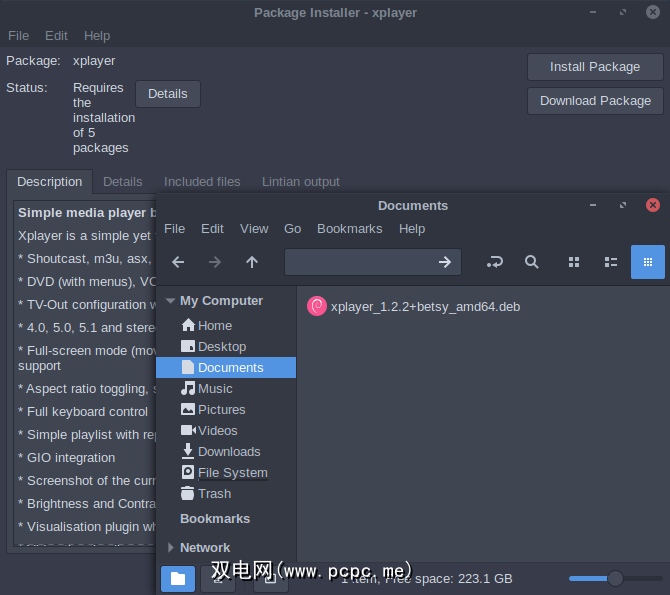Click the Details button beside Status
The image size is (670, 595).
(x=168, y=94)
